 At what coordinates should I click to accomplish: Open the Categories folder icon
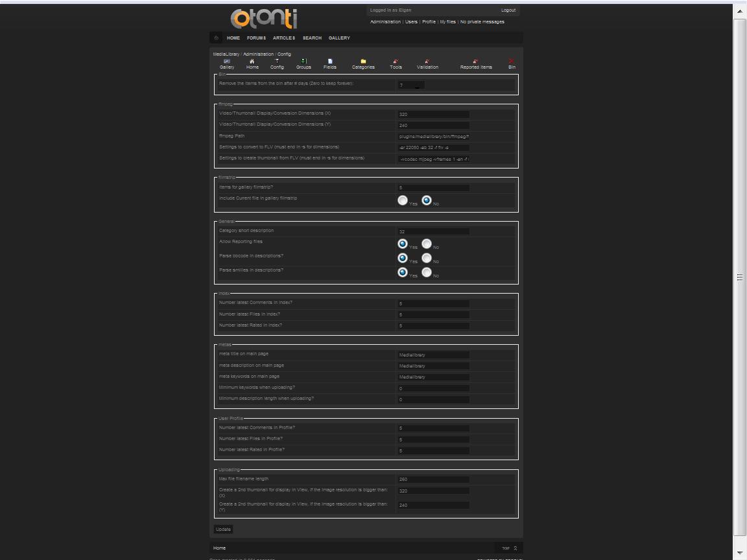pyautogui.click(x=363, y=62)
